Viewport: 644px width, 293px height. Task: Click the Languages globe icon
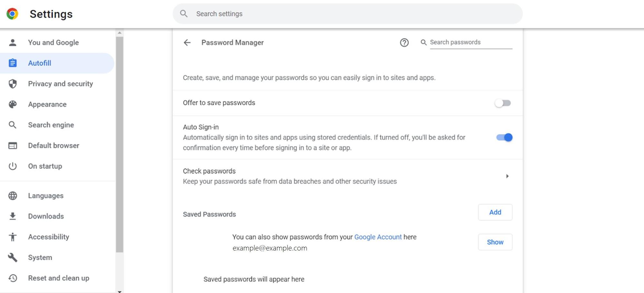pos(13,195)
